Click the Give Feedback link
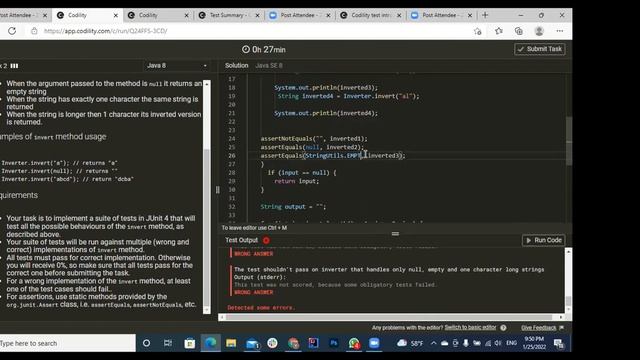The image size is (640, 360). click(538, 328)
